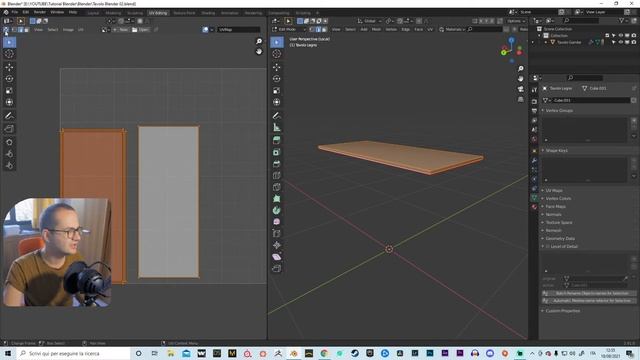Select the Rotate tool in UV editor
The image size is (640, 360).
pyautogui.click(x=9, y=79)
